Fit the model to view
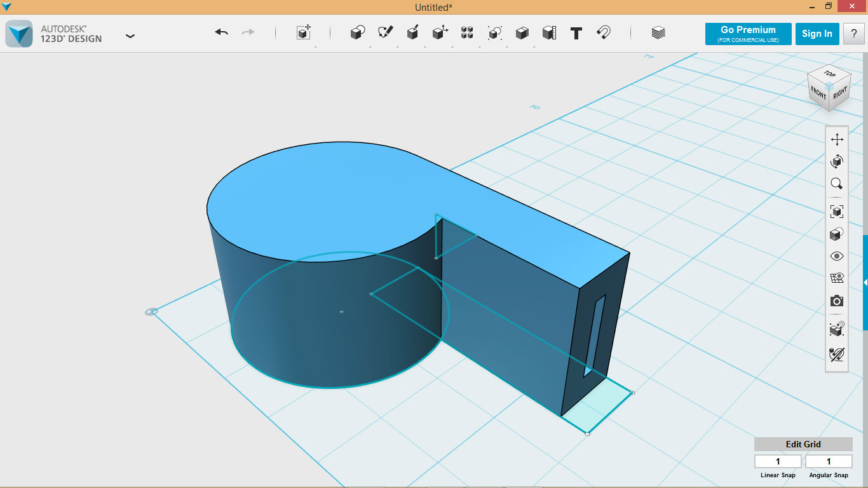The height and width of the screenshot is (488, 868). [x=837, y=212]
